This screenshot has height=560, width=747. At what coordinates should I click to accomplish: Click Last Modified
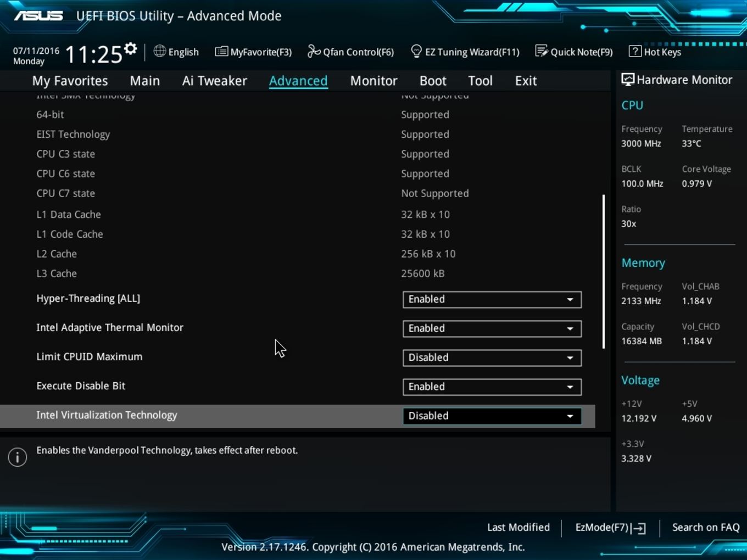click(x=519, y=527)
